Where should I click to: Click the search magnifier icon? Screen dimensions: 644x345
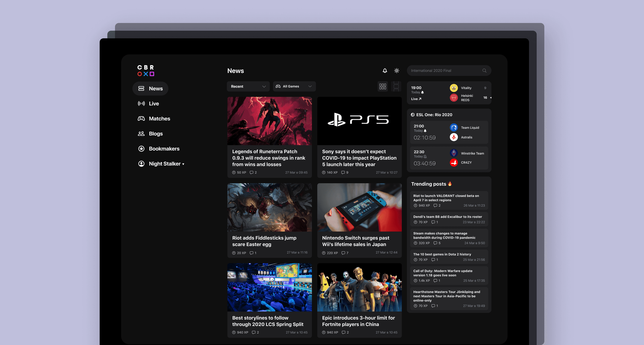(484, 71)
